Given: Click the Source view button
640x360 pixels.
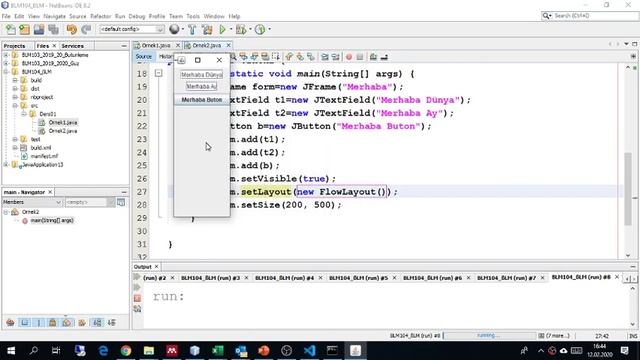Looking at the screenshot, I should (x=144, y=57).
